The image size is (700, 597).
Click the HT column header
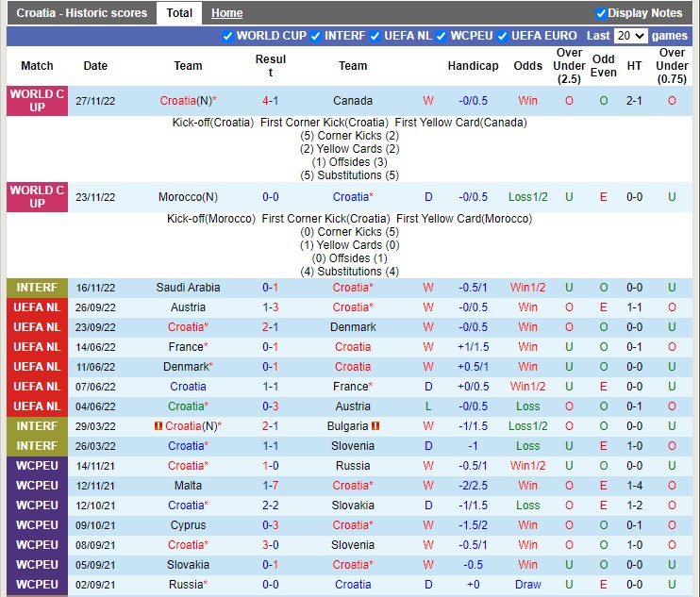tap(634, 66)
